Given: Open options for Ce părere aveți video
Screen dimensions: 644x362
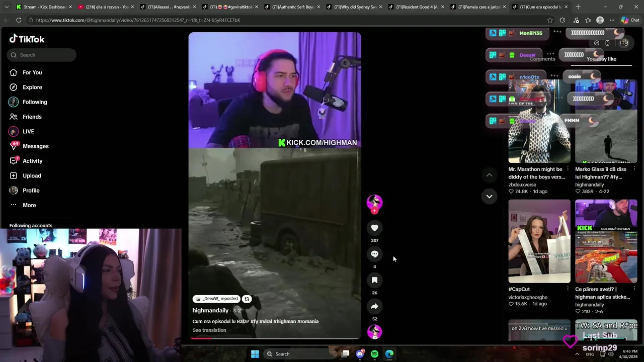Looking at the screenshot, I should coord(634,289).
